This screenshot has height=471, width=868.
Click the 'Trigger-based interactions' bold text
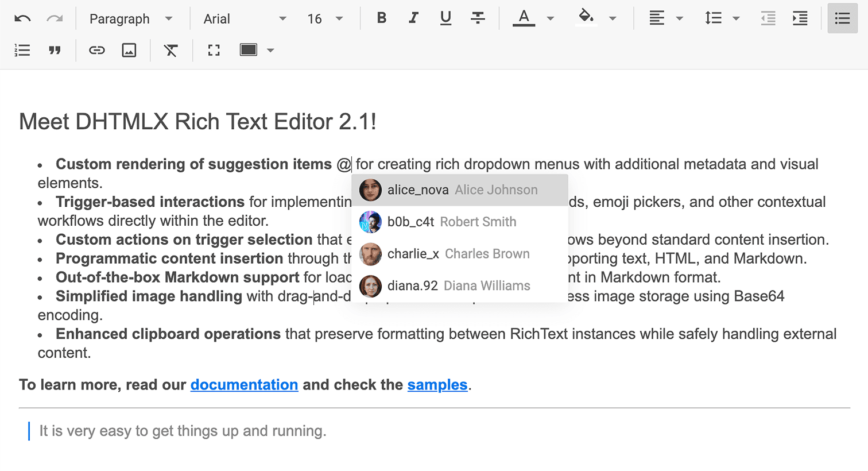coord(150,202)
